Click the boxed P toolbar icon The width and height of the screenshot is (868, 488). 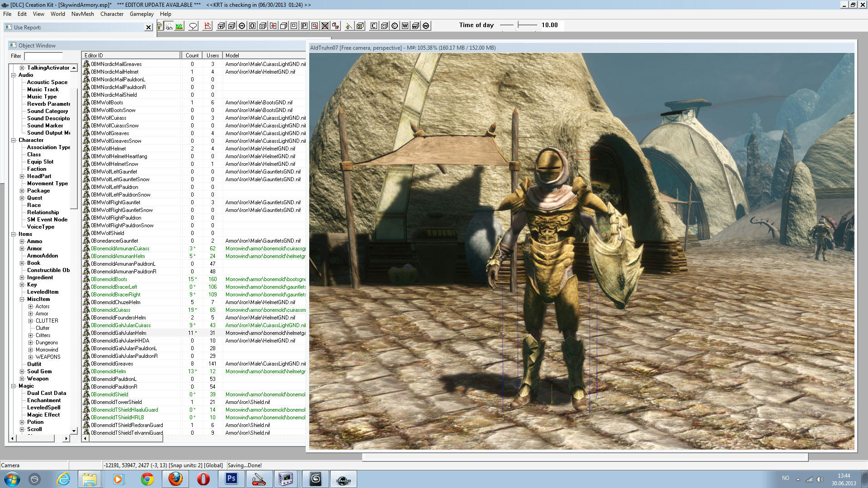point(304,26)
